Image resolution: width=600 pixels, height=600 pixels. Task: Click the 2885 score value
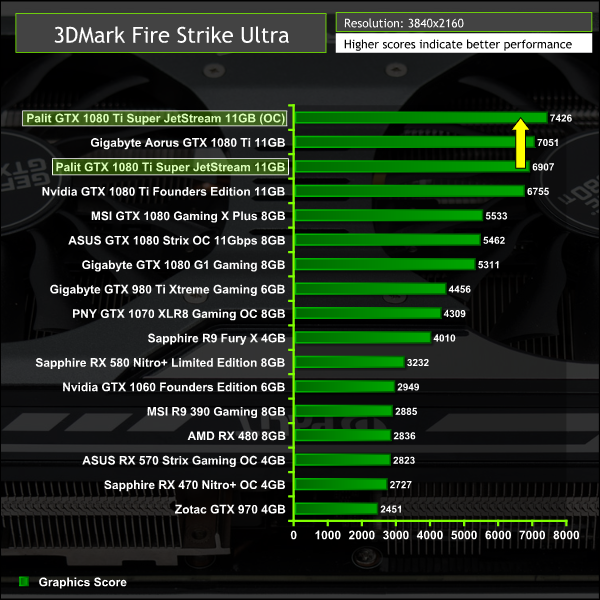point(406,411)
